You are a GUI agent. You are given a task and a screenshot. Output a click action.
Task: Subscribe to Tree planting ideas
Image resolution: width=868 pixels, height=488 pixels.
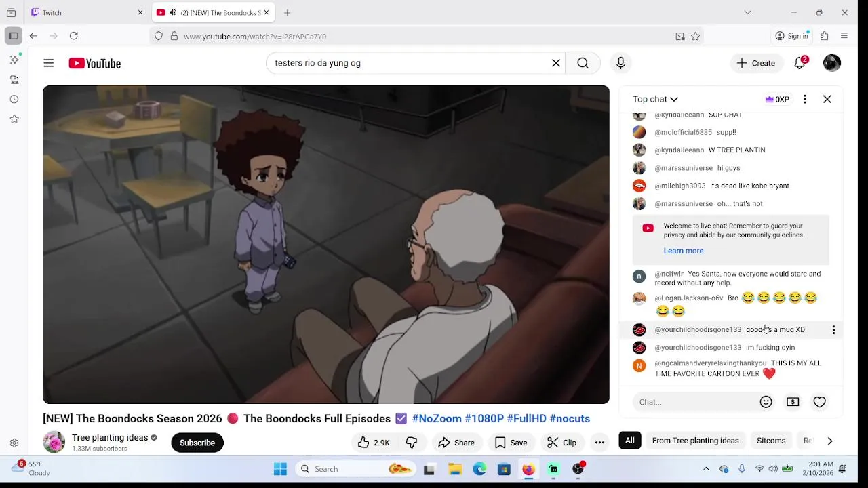coord(197,443)
